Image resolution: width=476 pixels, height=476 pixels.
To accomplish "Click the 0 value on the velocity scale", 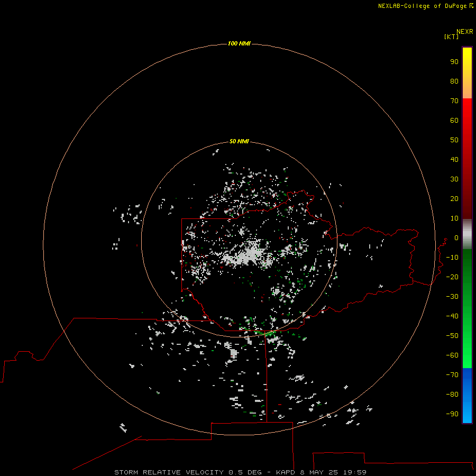I will 456,237.
